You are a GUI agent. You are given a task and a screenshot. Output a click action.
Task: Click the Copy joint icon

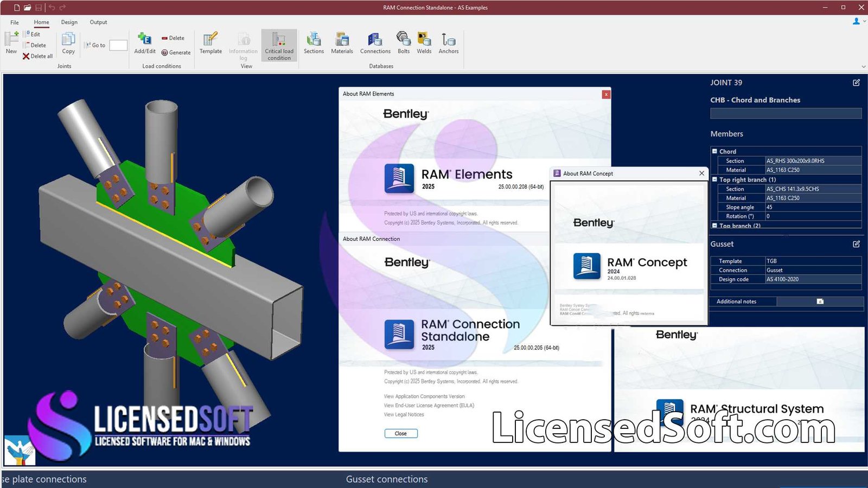tap(68, 43)
